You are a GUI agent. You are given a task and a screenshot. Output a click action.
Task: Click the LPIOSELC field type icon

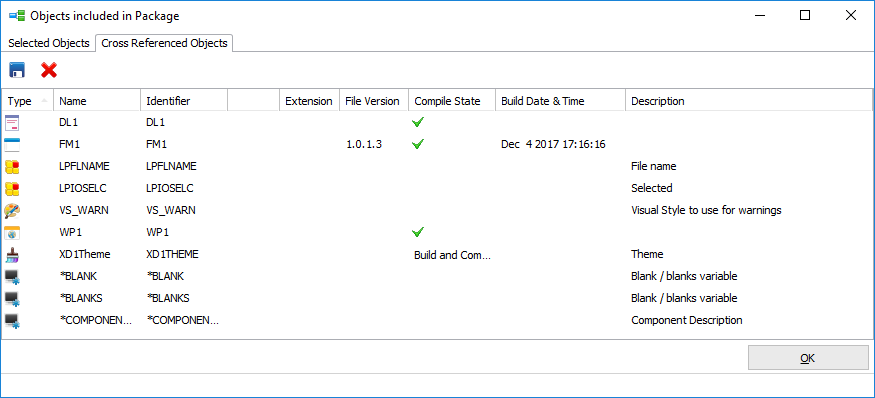click(x=12, y=189)
